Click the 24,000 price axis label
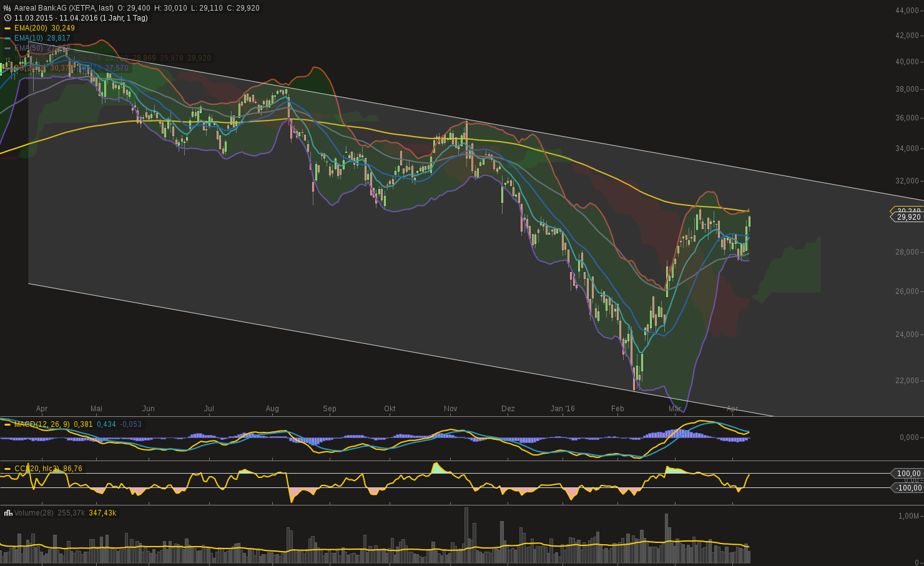The width and height of the screenshot is (924, 566). pos(907,334)
